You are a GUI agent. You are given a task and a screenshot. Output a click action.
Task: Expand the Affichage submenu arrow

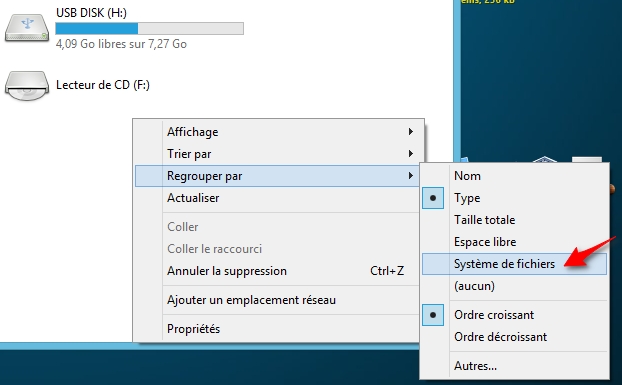point(411,132)
